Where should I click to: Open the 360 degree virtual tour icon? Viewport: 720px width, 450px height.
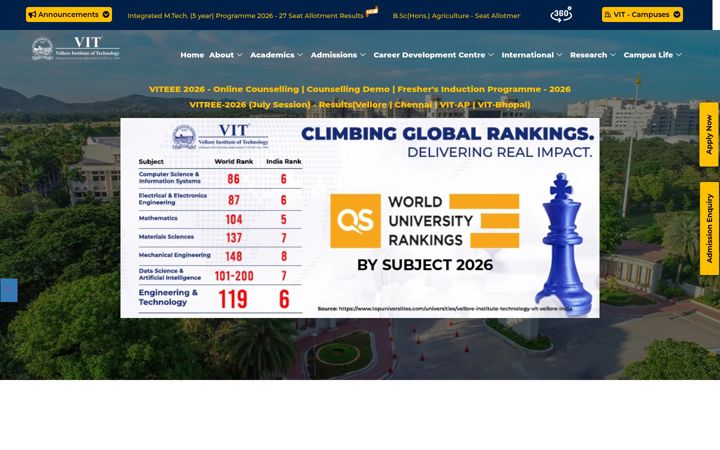point(561,14)
